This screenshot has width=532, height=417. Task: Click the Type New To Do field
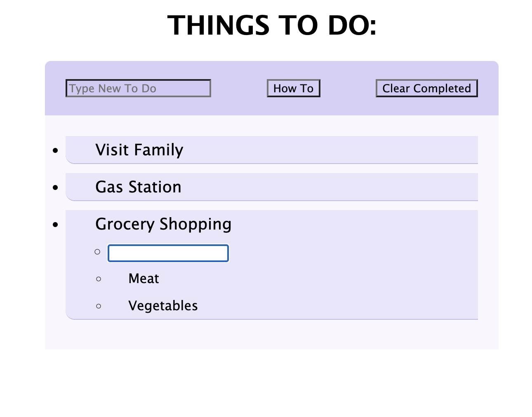[x=138, y=88]
